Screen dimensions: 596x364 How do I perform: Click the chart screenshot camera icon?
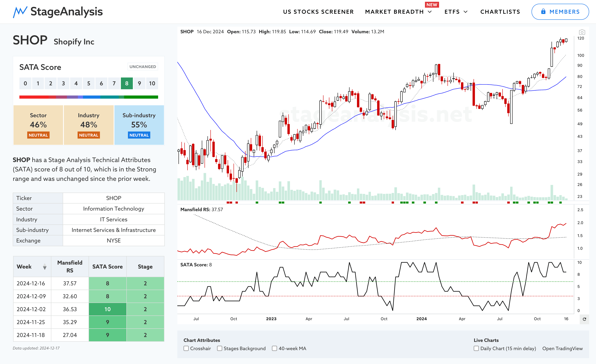[x=582, y=32]
